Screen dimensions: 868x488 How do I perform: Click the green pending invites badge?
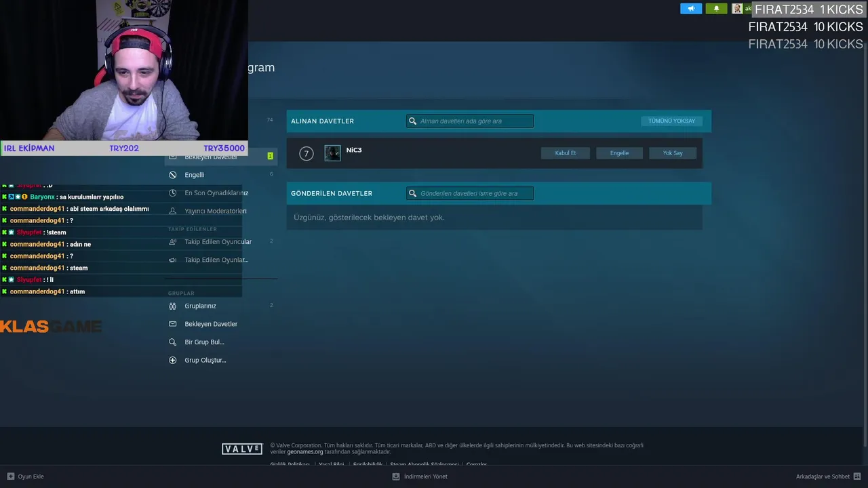pyautogui.click(x=270, y=156)
